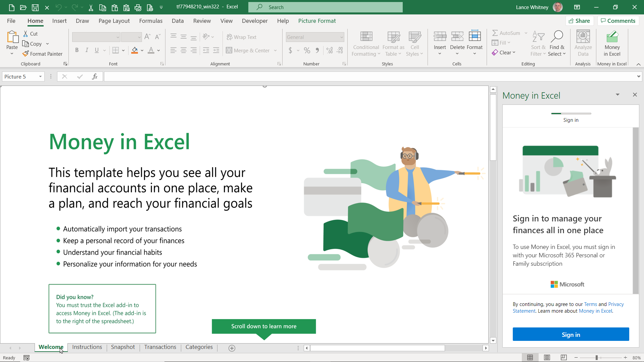Image resolution: width=644 pixels, height=362 pixels.
Task: Toggle Center horizontal alignment
Action: click(183, 50)
